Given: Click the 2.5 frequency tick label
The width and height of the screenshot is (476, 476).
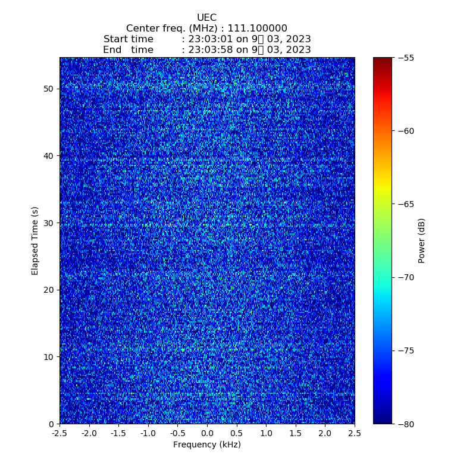Looking at the screenshot, I should pos(355,434).
